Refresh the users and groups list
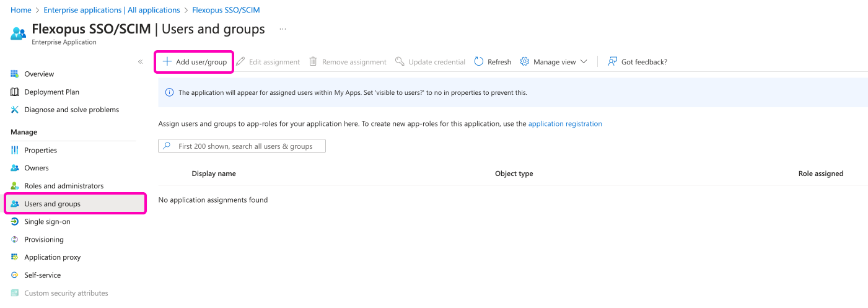This screenshot has width=868, height=308. coord(493,62)
